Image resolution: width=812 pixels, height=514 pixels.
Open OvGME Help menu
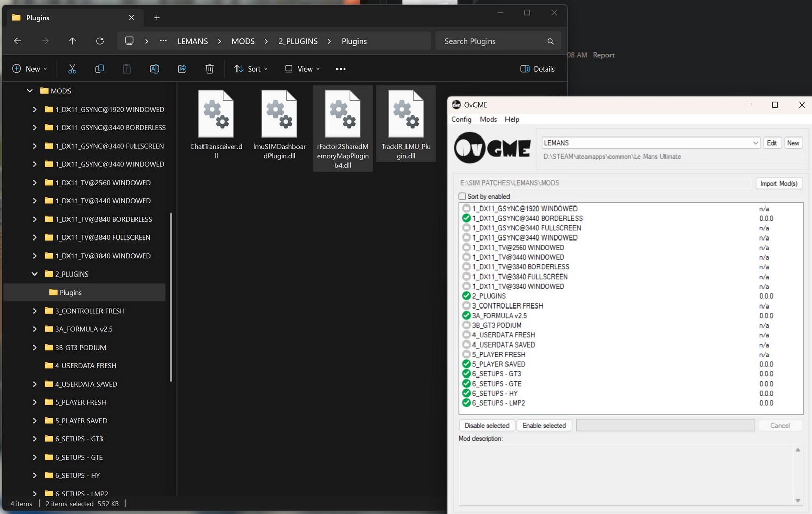point(512,119)
